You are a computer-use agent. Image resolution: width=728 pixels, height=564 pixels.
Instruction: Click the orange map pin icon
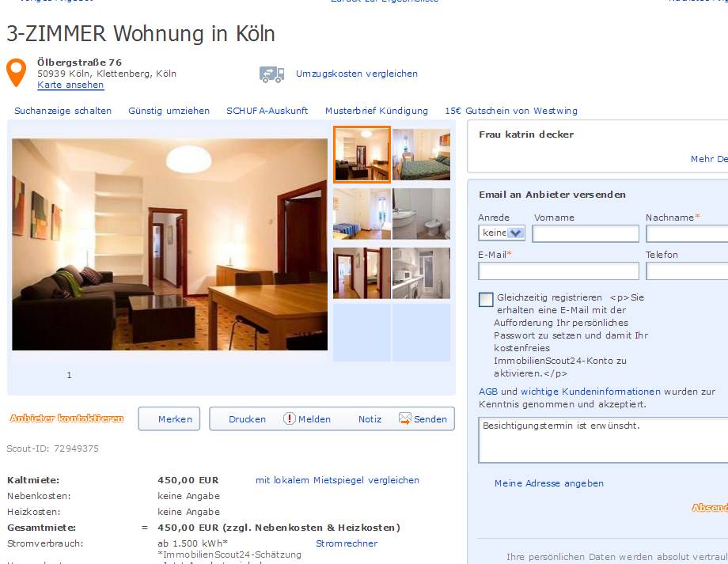click(x=16, y=73)
